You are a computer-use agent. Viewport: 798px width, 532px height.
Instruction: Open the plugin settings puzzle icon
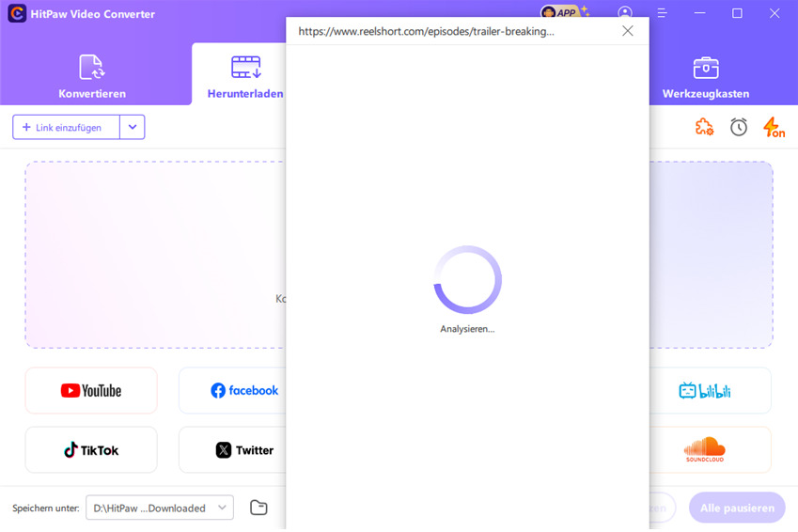tap(704, 127)
